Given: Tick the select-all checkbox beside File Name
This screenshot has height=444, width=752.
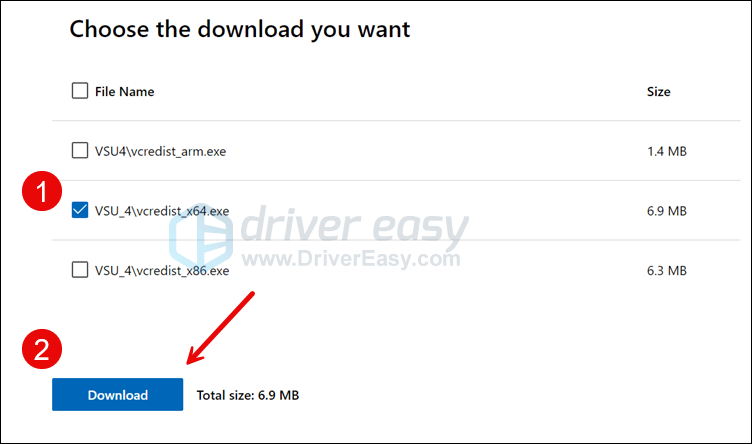Looking at the screenshot, I should 80,91.
